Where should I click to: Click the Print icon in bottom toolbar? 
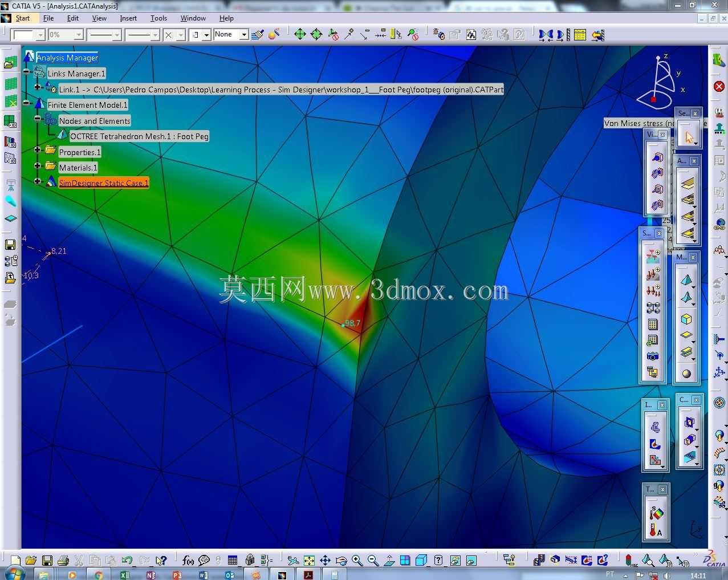coord(63,561)
